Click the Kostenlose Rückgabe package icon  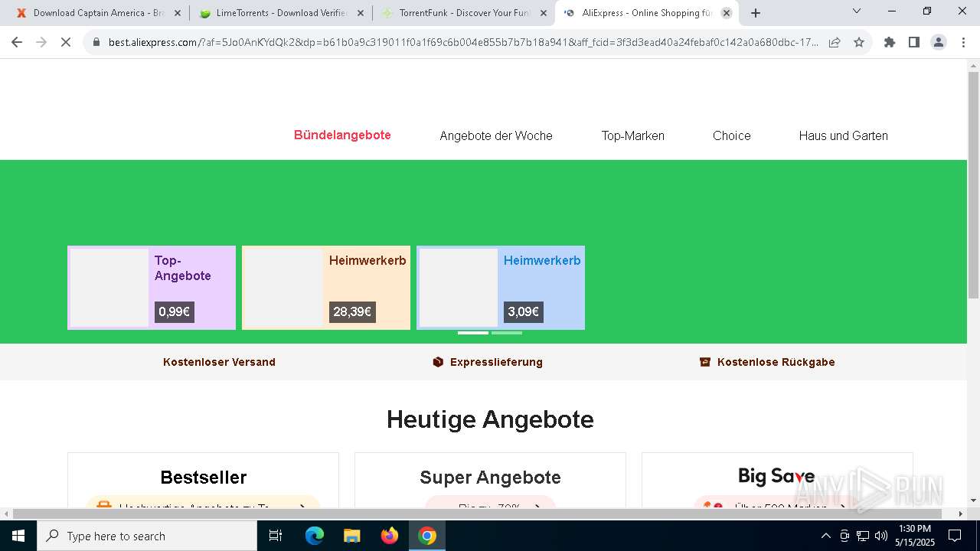click(x=705, y=362)
